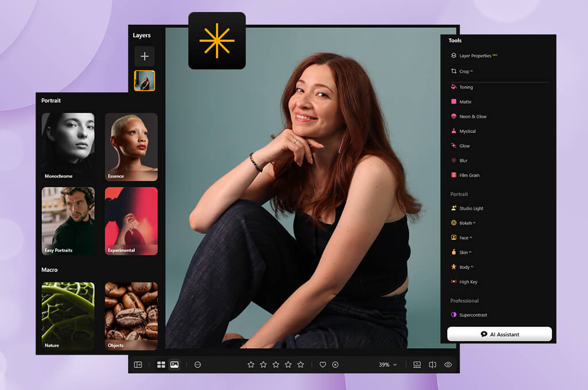Open the Face AI tool
The image size is (588, 390).
[x=461, y=237]
